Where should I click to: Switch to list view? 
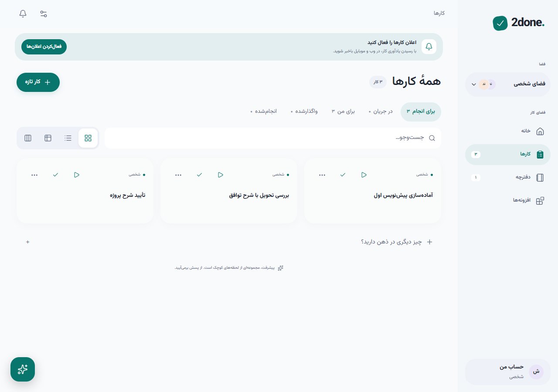[68, 138]
